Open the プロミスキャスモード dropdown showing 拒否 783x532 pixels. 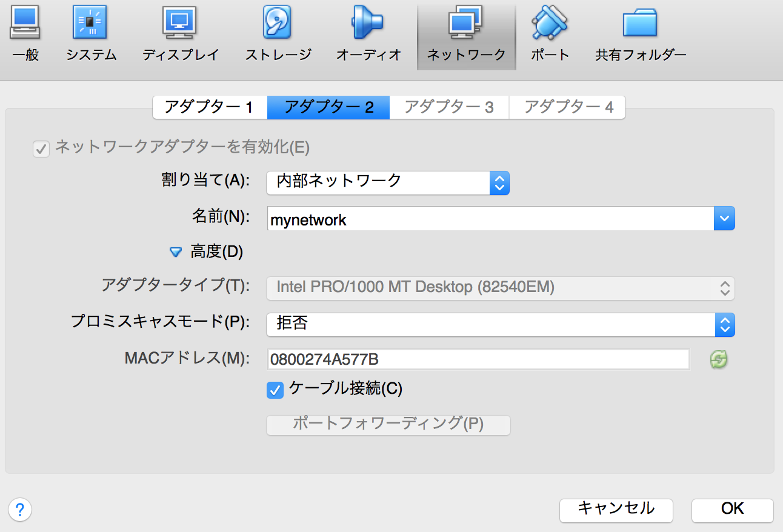(500, 325)
